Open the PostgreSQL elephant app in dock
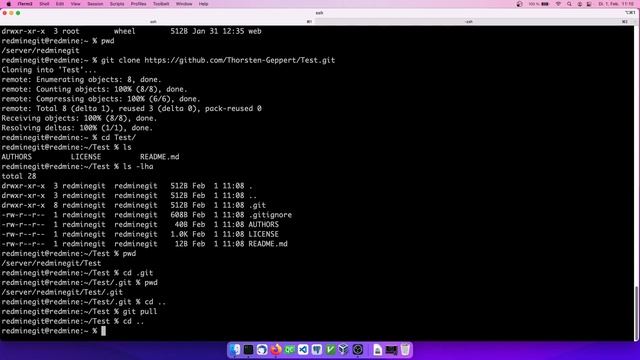The image size is (640, 360). pos(317,349)
